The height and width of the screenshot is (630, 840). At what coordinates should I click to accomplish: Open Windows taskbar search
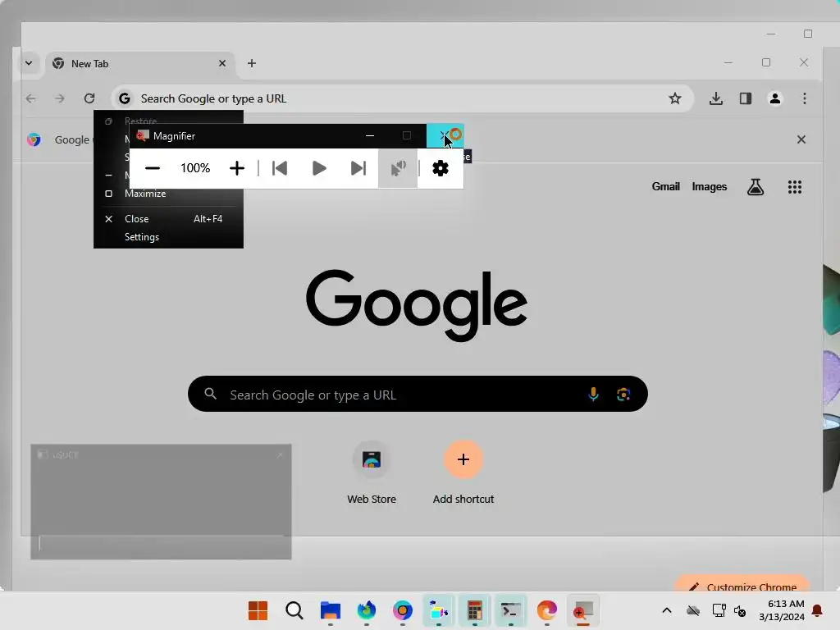tap(294, 610)
